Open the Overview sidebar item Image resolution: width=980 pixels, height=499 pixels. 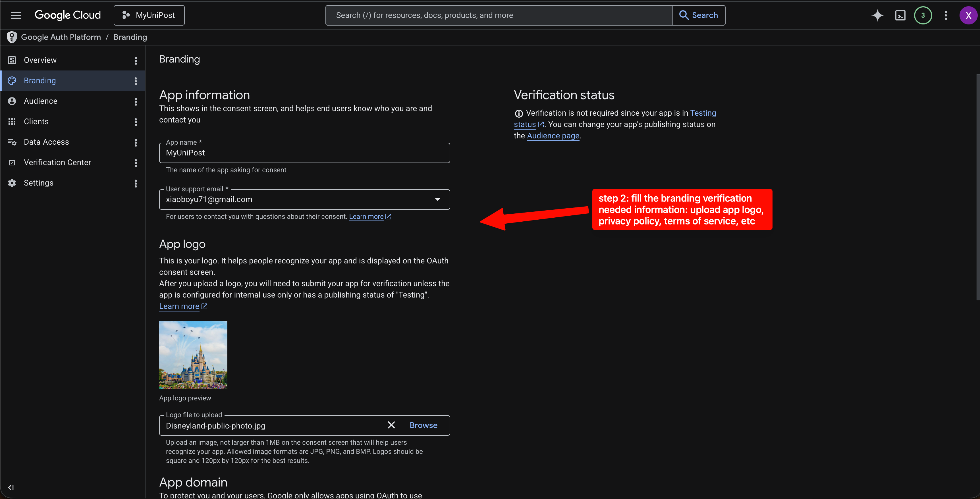[72, 60]
